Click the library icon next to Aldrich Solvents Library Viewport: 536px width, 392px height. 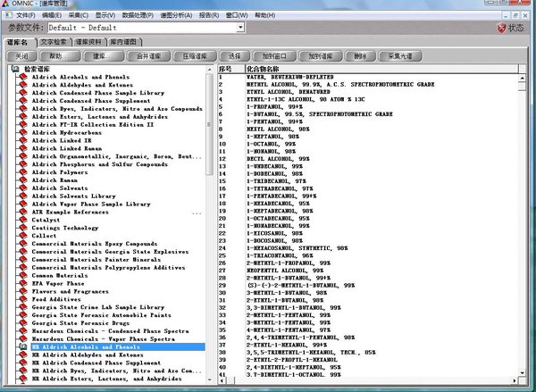pyautogui.click(x=23, y=196)
